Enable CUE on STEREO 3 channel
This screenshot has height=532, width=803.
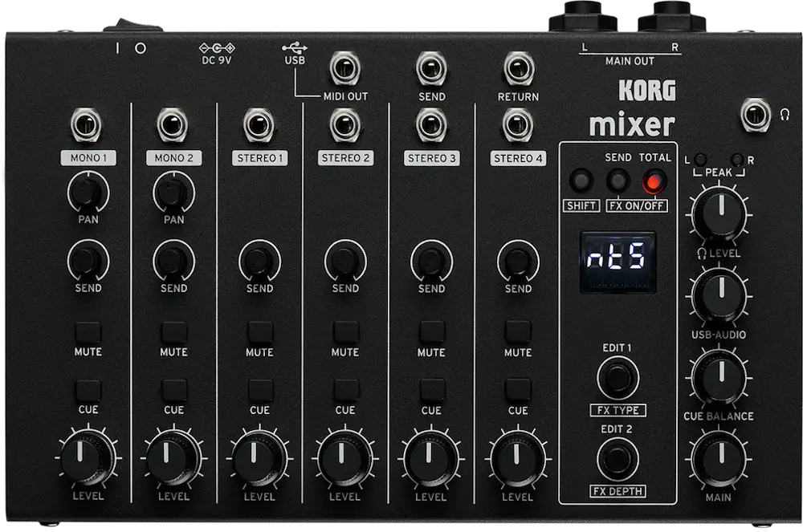432,390
